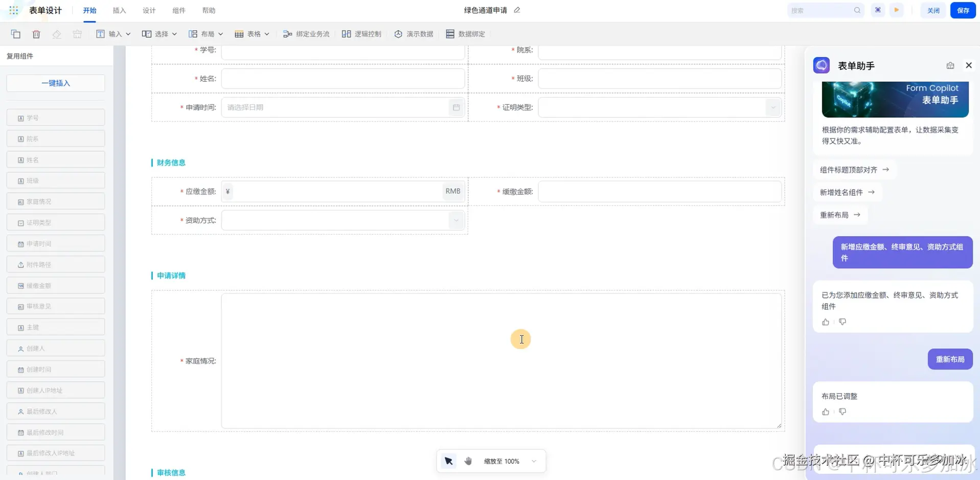Click the copy component toolbar icon
This screenshot has height=480, width=980.
pos(15,34)
